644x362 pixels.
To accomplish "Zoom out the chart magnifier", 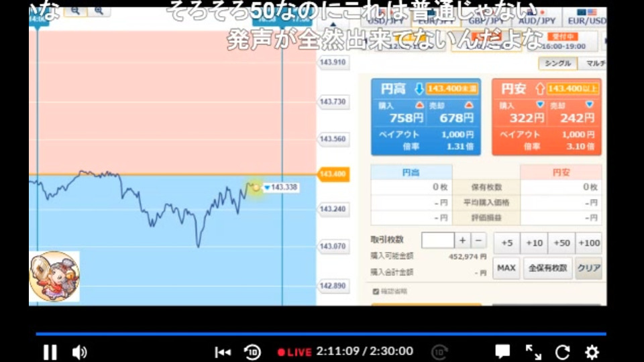I will (75, 11).
